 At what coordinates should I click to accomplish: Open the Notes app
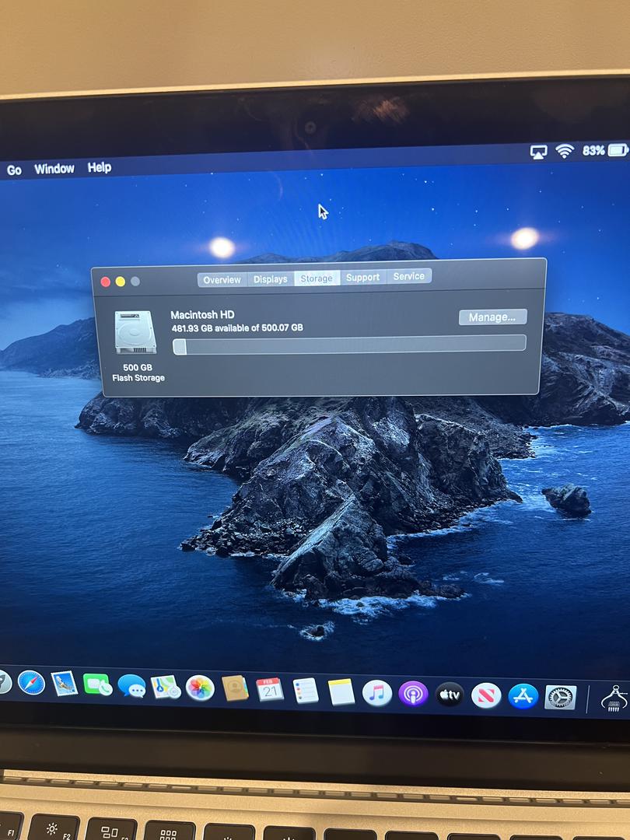[x=341, y=692]
